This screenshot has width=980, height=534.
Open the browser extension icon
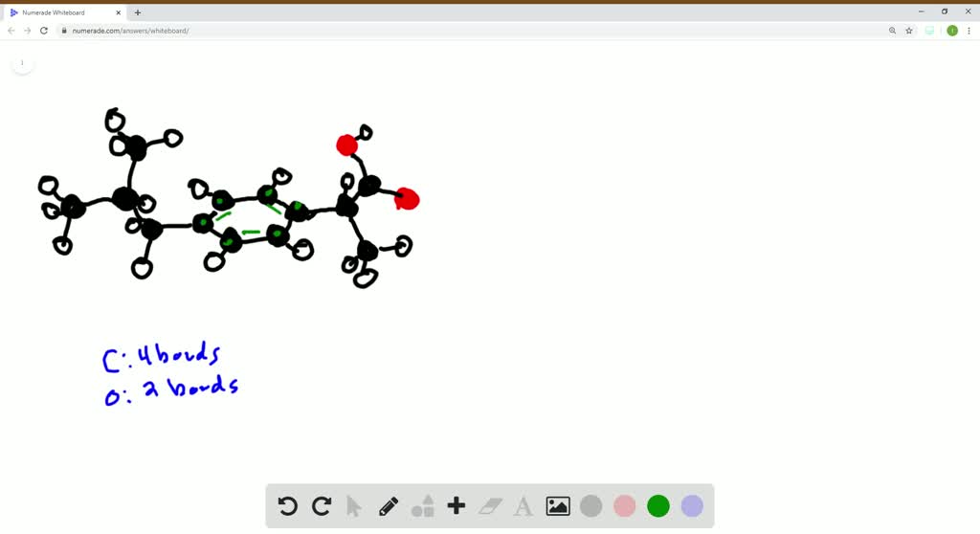(x=929, y=31)
